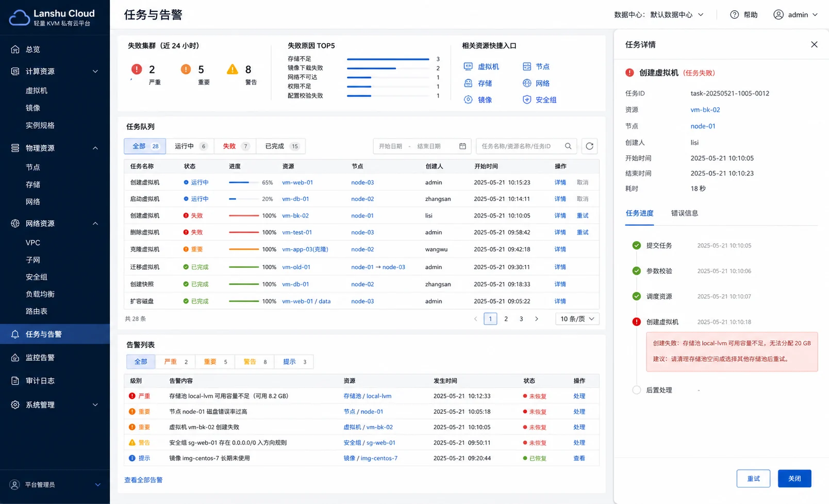The height and width of the screenshot is (504, 829).
Task: Switch to 错误信息 tab in details
Action: [x=685, y=213]
